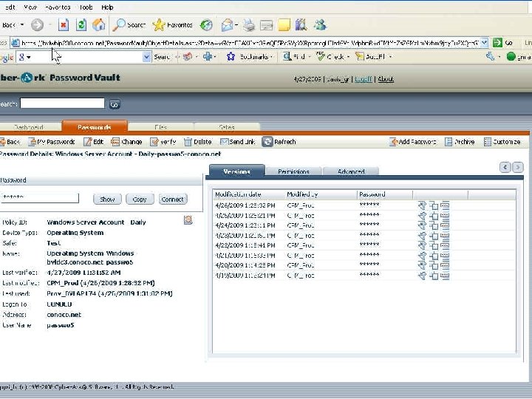Open Google toolbar Bookmarks dropdown arrow
532x399 pixels.
(271, 57)
